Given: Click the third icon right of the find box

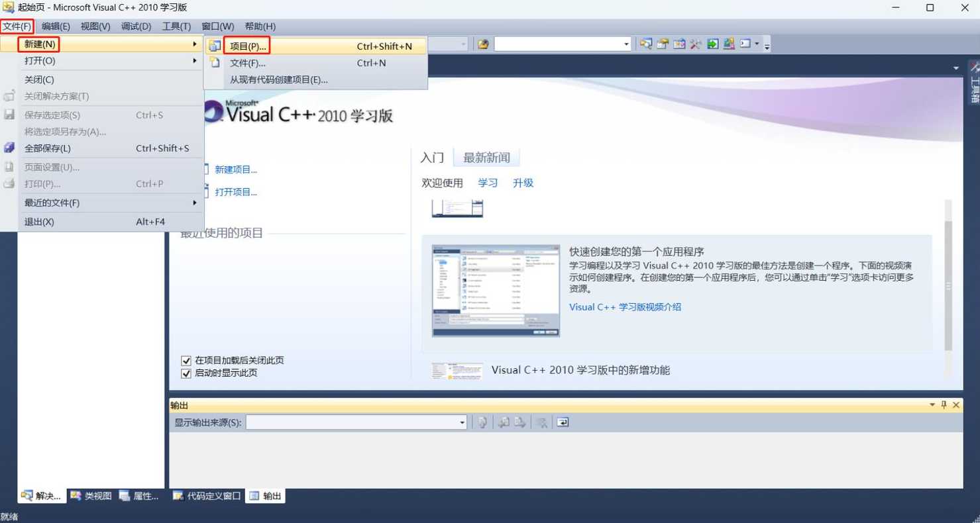Looking at the screenshot, I should coord(679,44).
